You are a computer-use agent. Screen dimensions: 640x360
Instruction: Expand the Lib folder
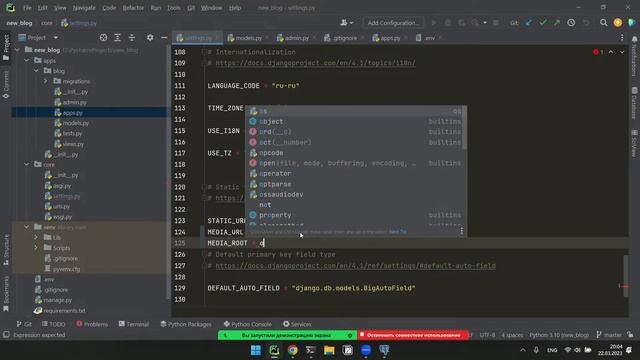click(36, 237)
